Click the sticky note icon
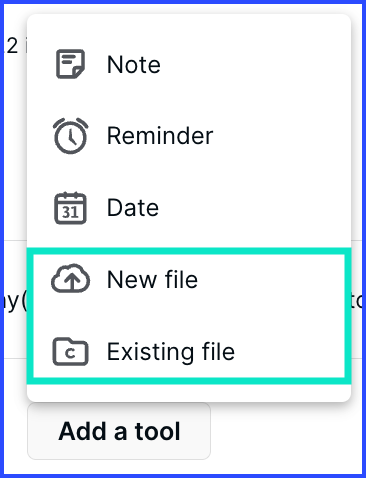 [x=70, y=64]
